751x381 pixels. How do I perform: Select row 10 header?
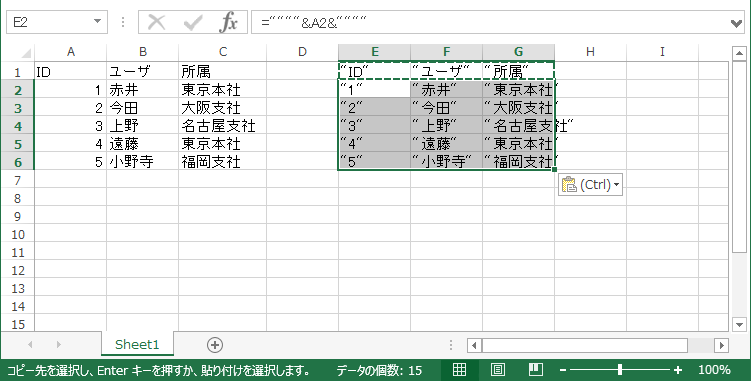coord(18,234)
